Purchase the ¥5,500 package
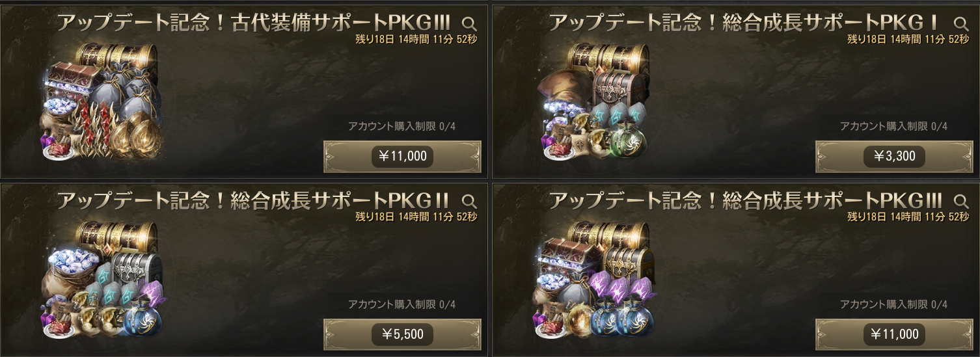The image size is (980, 357). point(402,334)
